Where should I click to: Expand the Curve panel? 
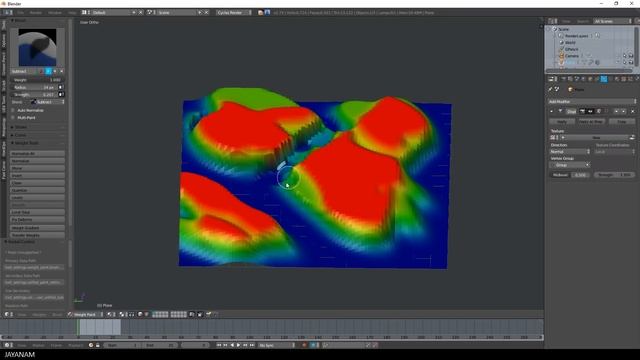click(x=20, y=135)
